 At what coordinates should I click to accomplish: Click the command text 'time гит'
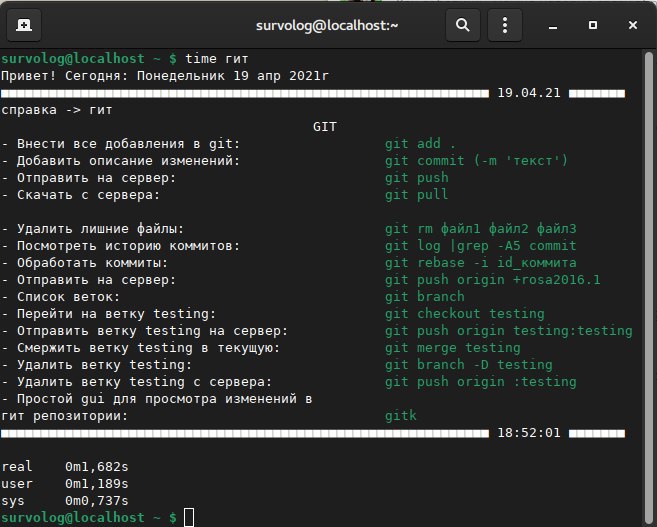217,59
